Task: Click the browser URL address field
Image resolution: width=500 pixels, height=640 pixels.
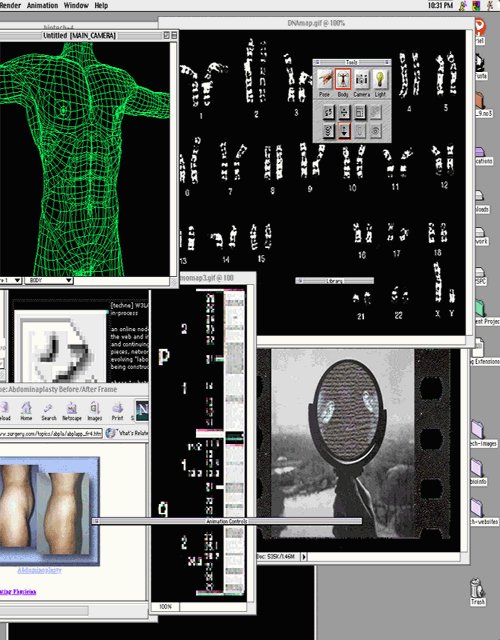Action: (x=51, y=433)
